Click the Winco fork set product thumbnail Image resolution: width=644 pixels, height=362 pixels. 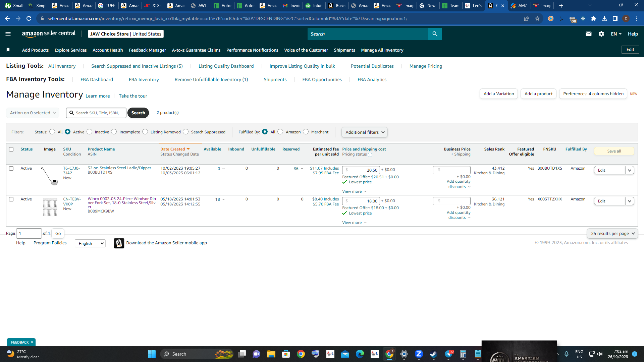point(50,207)
